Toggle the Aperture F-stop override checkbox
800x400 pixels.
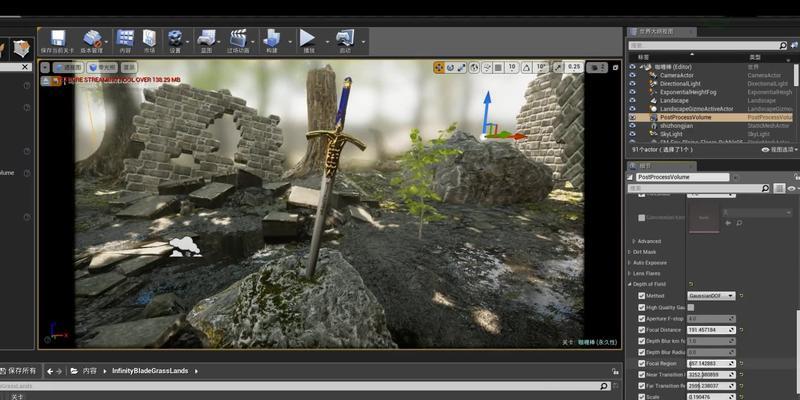click(642, 319)
